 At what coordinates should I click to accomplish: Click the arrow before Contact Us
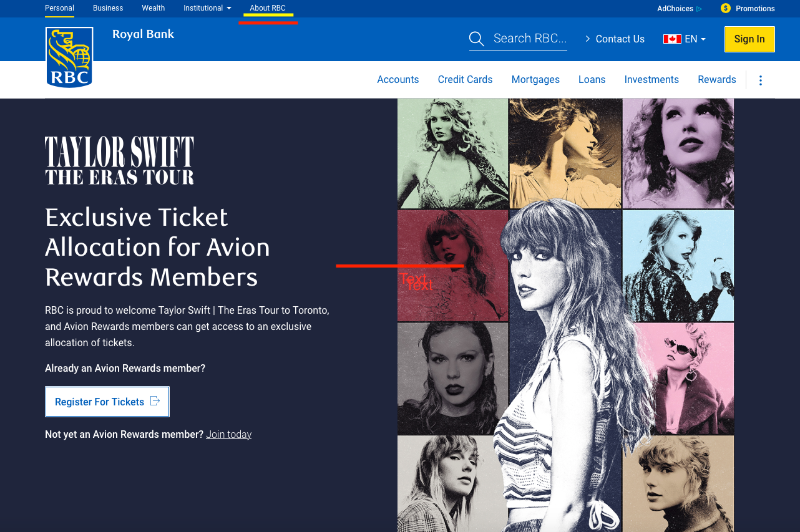(x=587, y=39)
